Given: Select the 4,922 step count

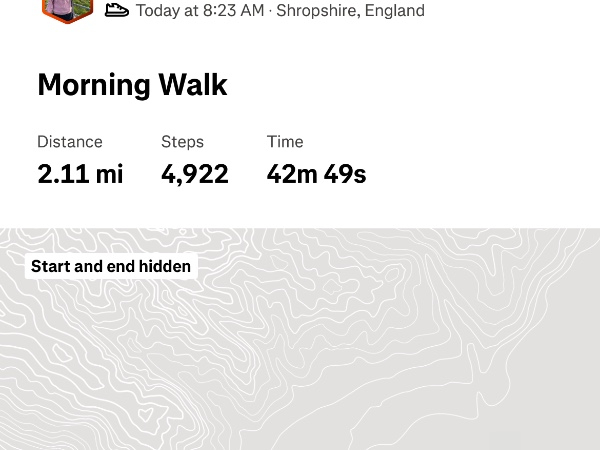Looking at the screenshot, I should coord(195,174).
